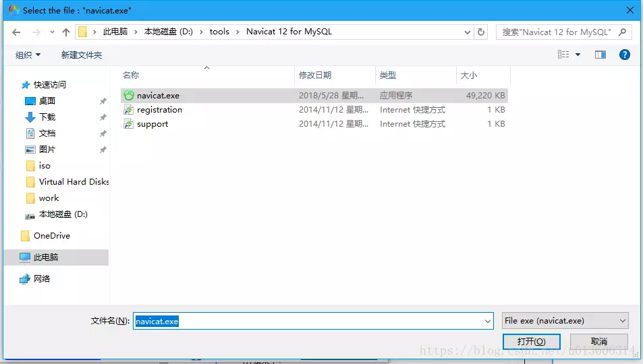Select 本地磁盘 (D:) in address path
Image resolution: width=643 pixels, height=364 pixels.
pos(168,32)
